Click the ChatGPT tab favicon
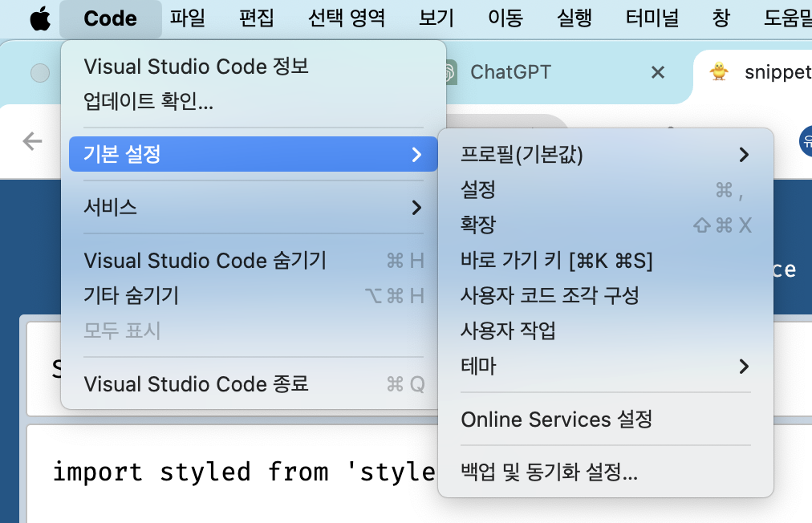This screenshot has height=523, width=812. click(450, 72)
